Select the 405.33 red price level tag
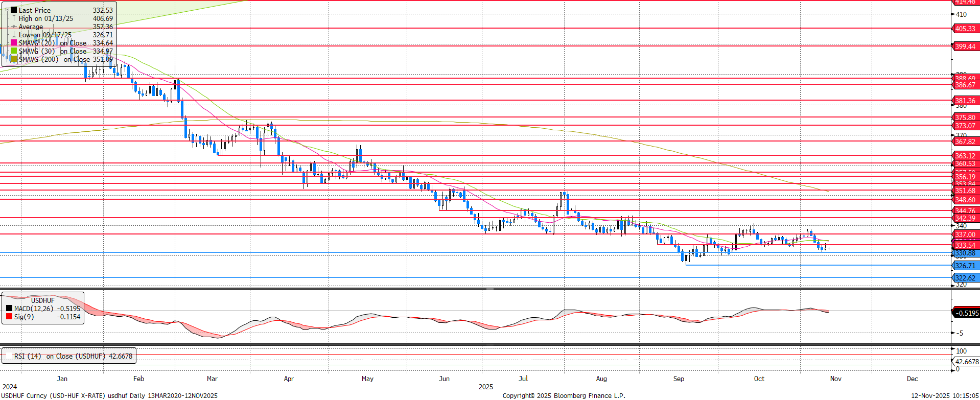The height and width of the screenshot is (400, 980). pos(965,29)
